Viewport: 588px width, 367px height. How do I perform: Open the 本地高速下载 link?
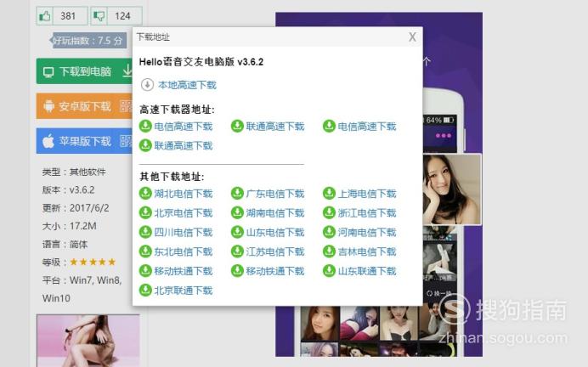pos(187,85)
